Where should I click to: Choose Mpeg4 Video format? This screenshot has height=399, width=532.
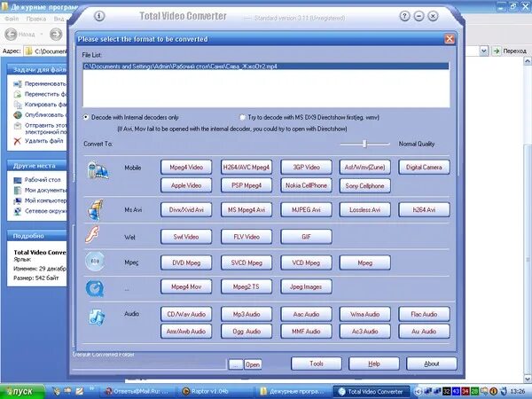(x=186, y=168)
